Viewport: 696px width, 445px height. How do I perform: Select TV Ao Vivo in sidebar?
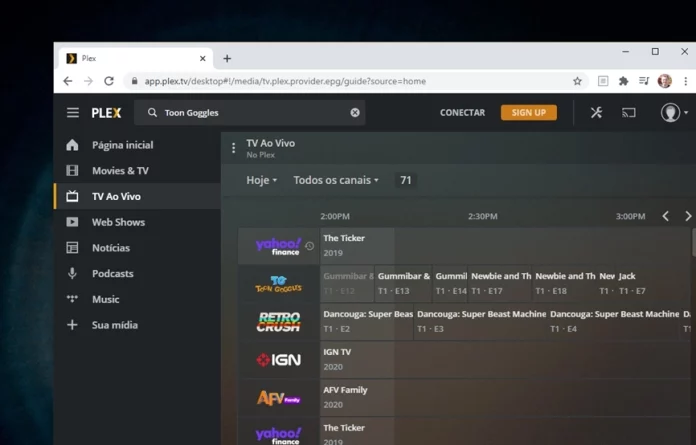[x=137, y=196]
